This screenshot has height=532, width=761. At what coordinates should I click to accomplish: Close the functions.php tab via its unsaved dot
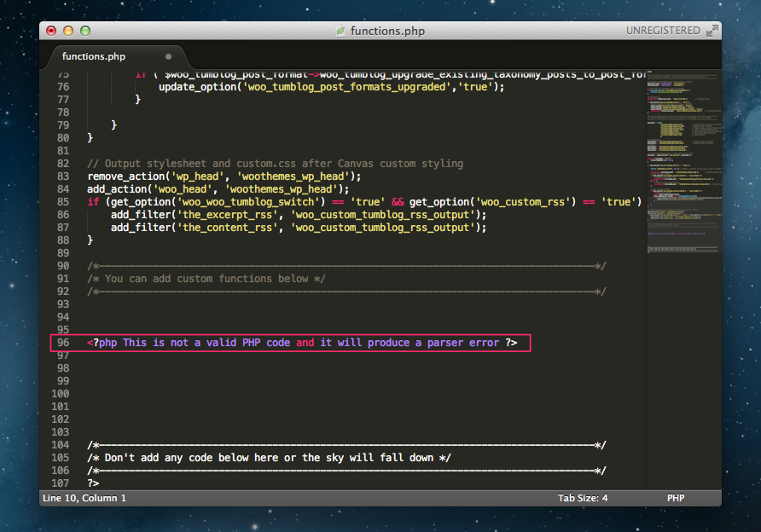tap(168, 56)
